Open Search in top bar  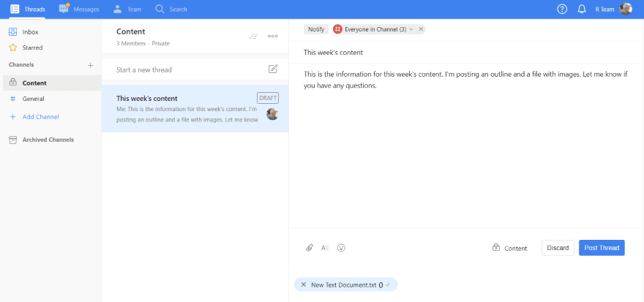point(171,9)
